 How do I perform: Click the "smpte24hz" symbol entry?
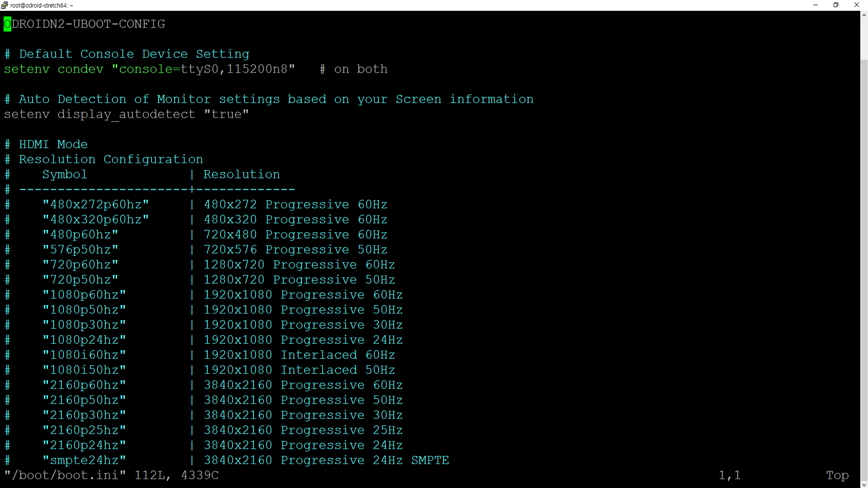(x=84, y=460)
